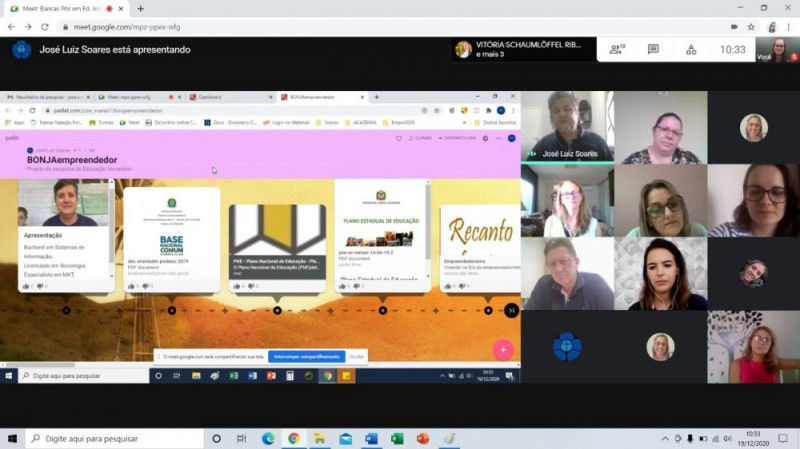800x449 pixels.
Task: Open the Soares bookmarks folder
Action: 328,122
